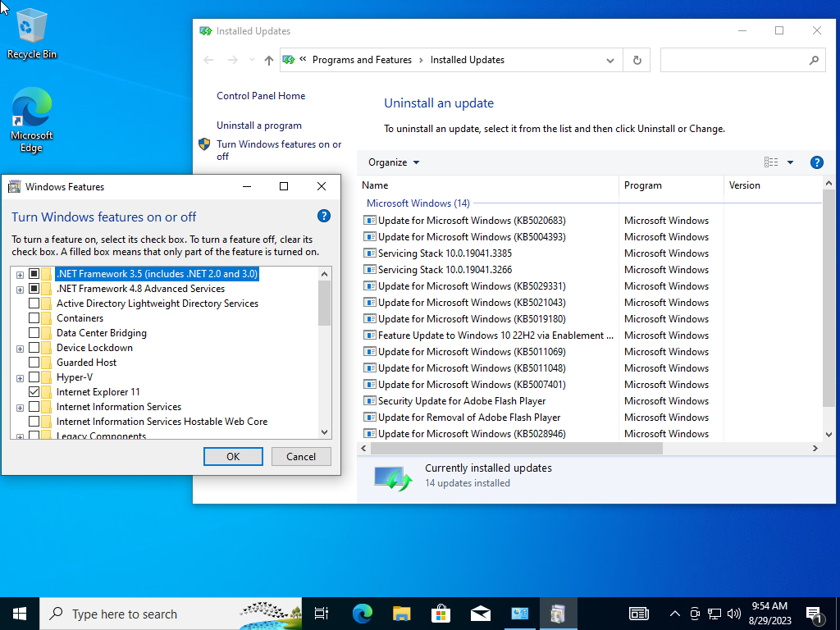Select Microsoft Edge desktop shortcut
The height and width of the screenshot is (630, 840).
31,120
